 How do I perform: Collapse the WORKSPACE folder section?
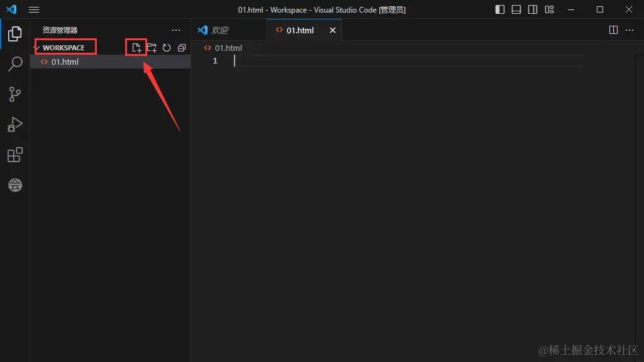[x=36, y=48]
